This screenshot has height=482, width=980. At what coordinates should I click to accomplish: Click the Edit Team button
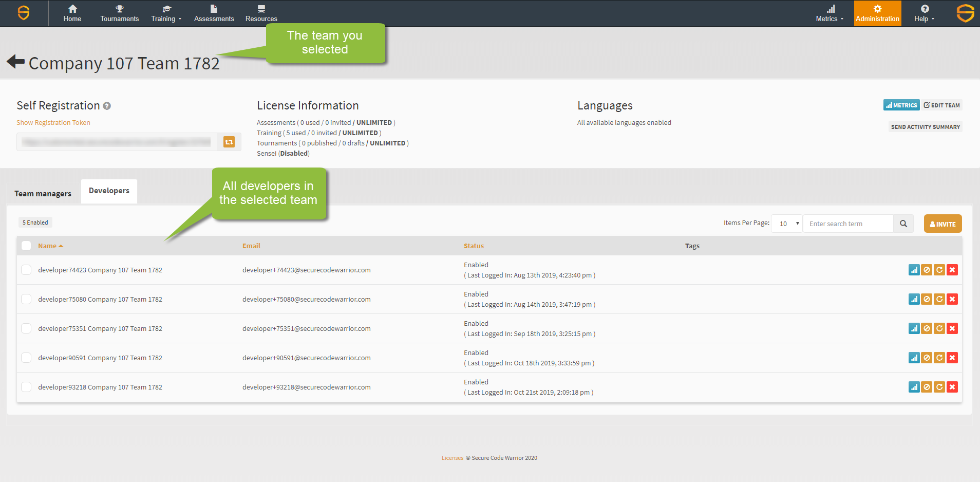tap(941, 105)
